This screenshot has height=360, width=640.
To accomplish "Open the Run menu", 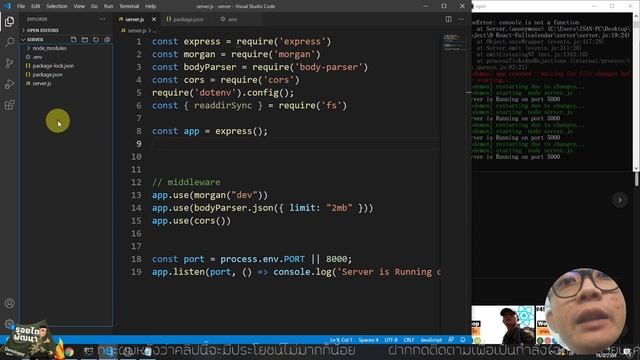I will tap(108, 6).
